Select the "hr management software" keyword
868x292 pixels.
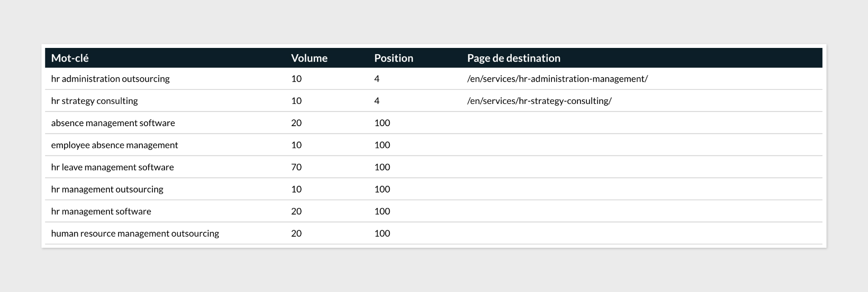(x=101, y=212)
